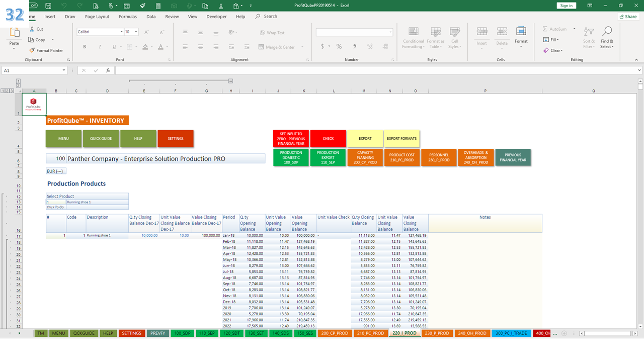Click the Increase Indent icon

[246, 47]
